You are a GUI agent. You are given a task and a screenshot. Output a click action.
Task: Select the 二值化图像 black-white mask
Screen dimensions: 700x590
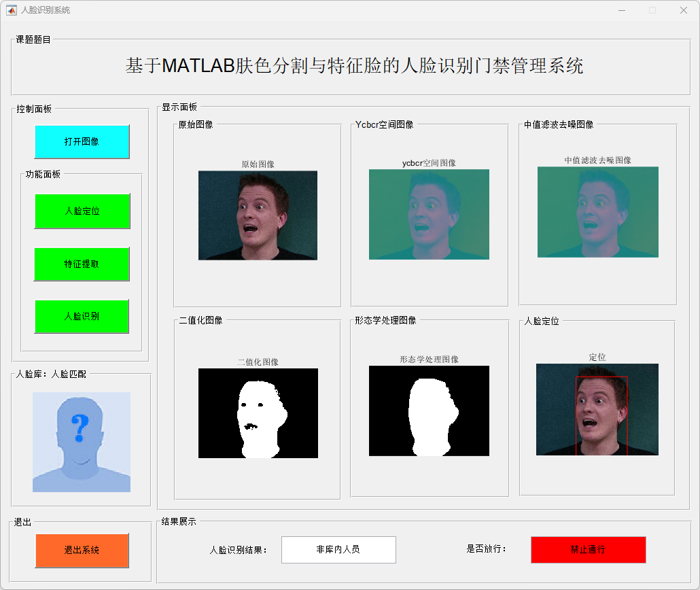(258, 413)
